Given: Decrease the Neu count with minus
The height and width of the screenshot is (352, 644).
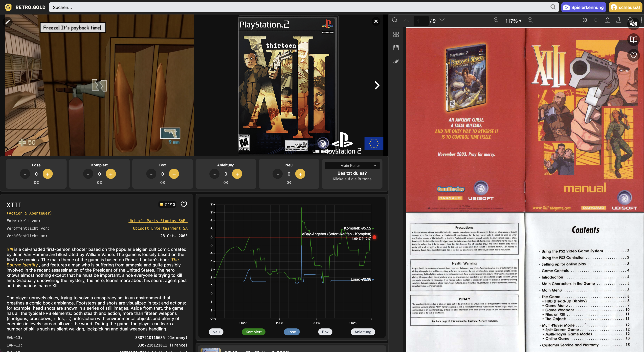Looking at the screenshot, I should pyautogui.click(x=277, y=174).
